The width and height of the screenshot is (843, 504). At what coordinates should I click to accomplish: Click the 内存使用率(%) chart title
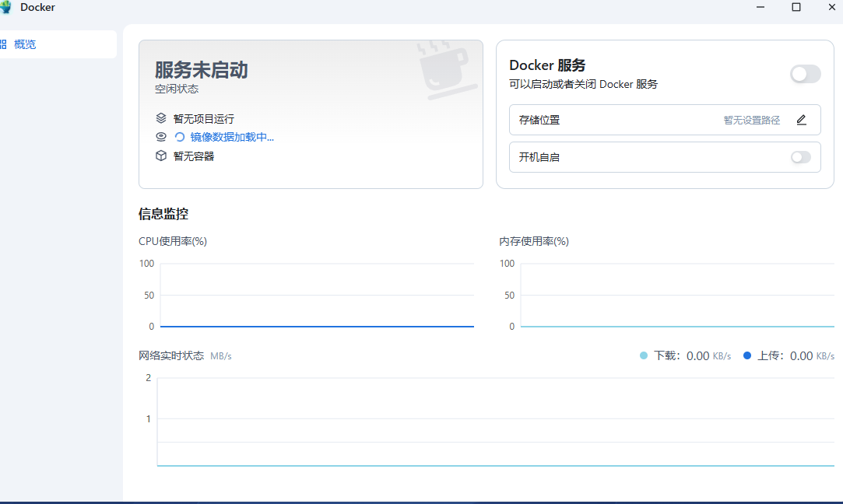(534, 241)
